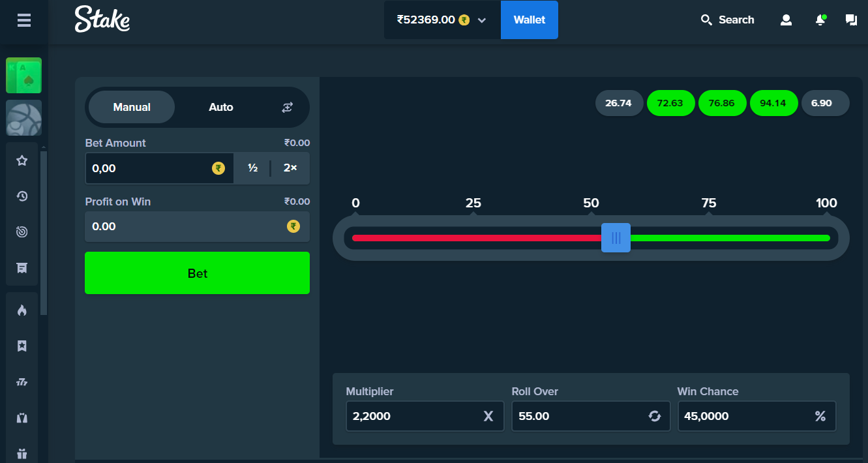Open the Favourites star icon in sidebar
Viewport: 868px width, 463px height.
tap(23, 160)
